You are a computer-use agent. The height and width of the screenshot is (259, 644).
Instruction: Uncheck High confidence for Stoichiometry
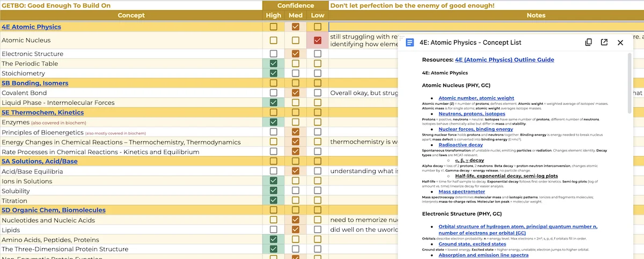coord(274,73)
